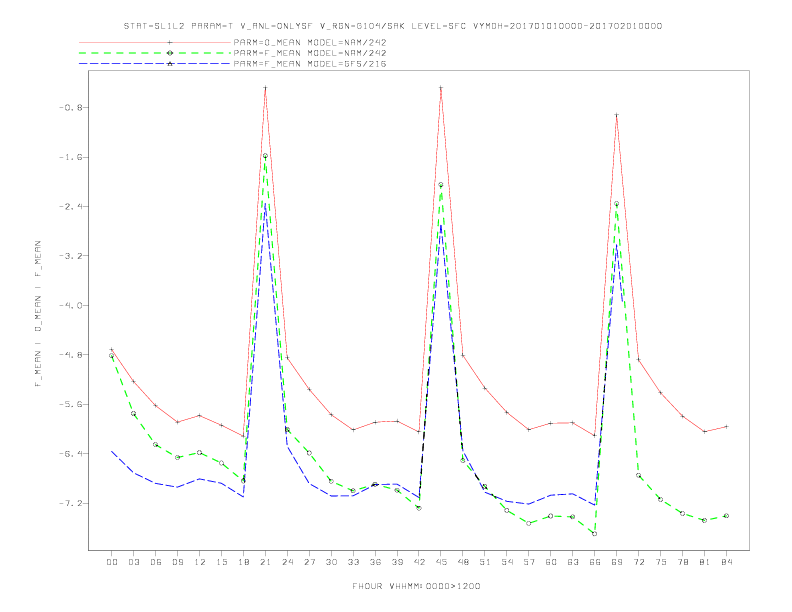Click the triangle marker in the blue legend line
Image resolution: width=792 pixels, height=612 pixels.
[x=170, y=64]
